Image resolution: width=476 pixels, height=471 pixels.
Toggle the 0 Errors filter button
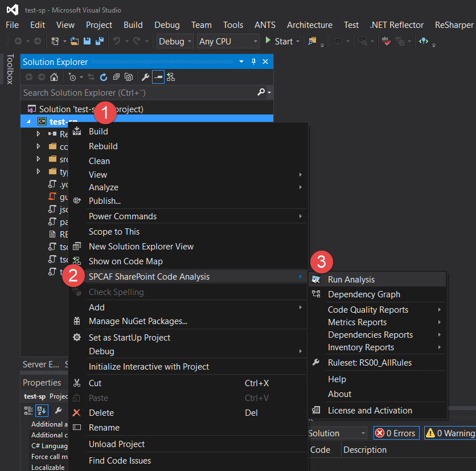pos(396,433)
